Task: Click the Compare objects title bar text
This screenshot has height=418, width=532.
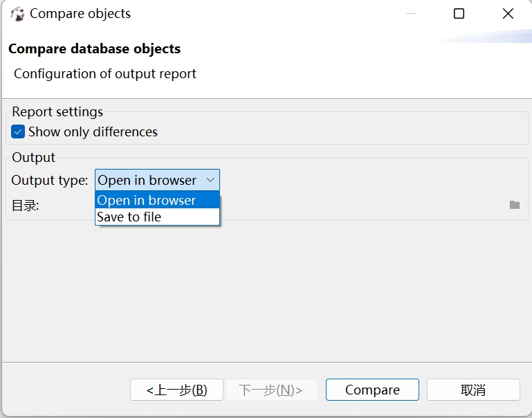Action: click(80, 14)
